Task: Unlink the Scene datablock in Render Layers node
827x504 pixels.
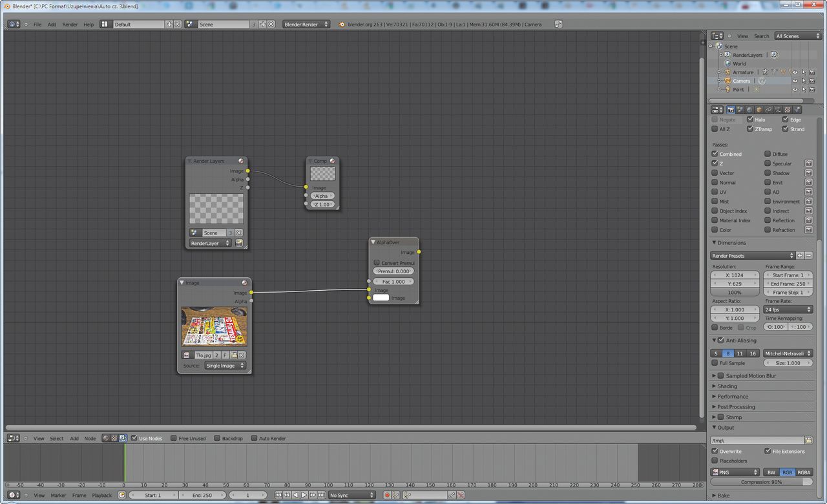Action: tap(238, 233)
